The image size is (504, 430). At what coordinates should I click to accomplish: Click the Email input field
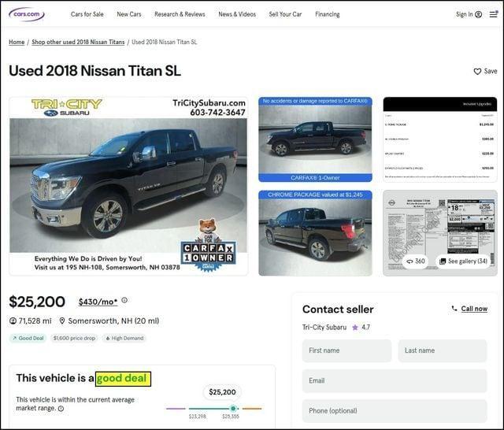pos(395,380)
